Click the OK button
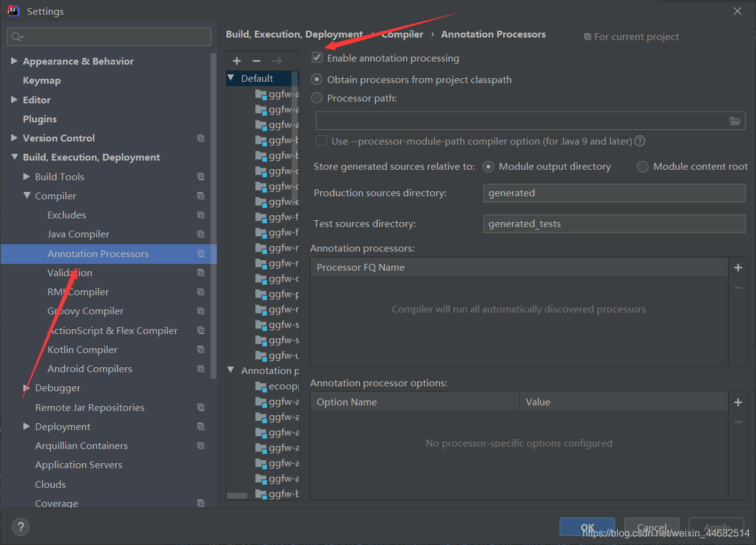Screen dimensions: 756x545 pyautogui.click(x=587, y=527)
